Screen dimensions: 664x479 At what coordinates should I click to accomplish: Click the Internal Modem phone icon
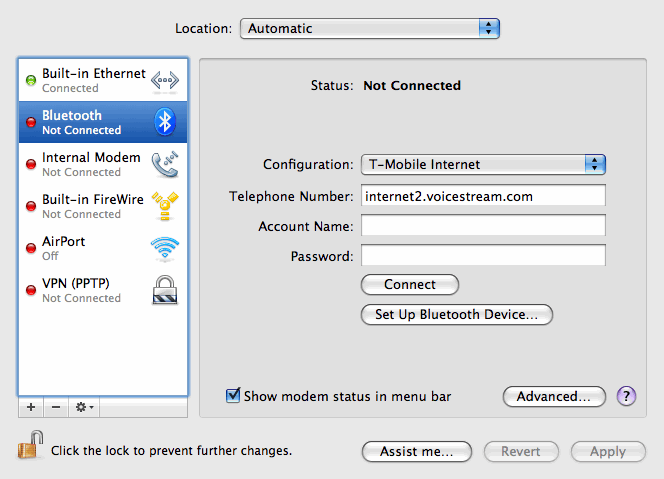tap(164, 164)
